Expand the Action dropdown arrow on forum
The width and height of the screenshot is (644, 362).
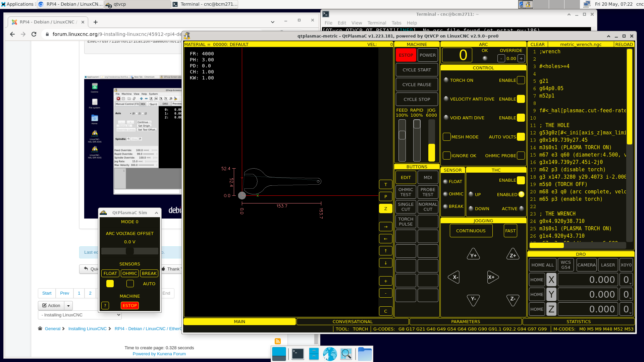68,305
